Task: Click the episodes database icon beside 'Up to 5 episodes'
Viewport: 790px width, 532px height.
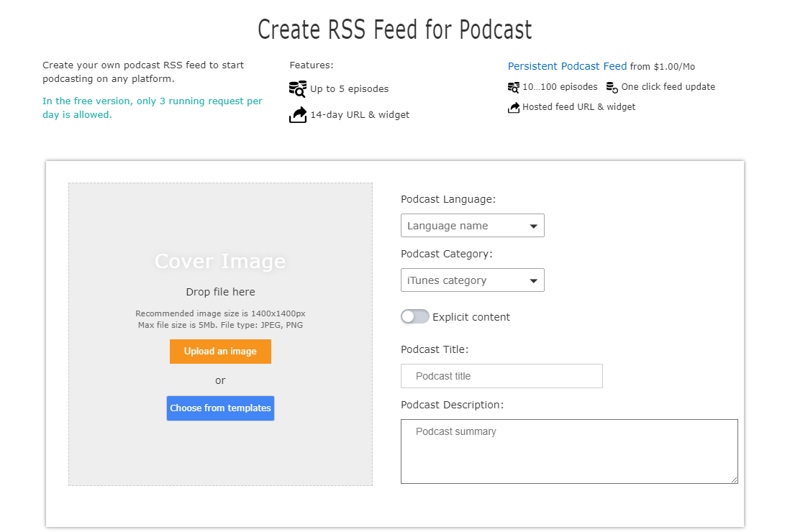Action: coord(297,88)
